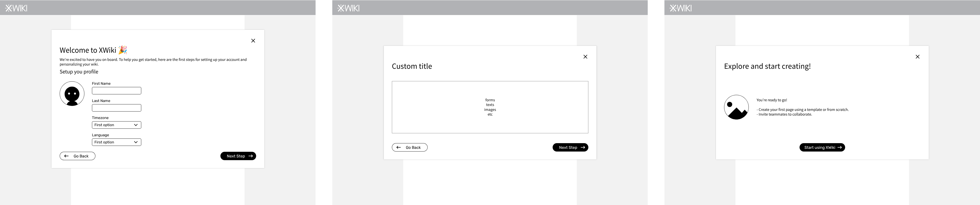This screenshot has height=205, width=980.
Task: Open the Language dropdown
Action: [116, 142]
